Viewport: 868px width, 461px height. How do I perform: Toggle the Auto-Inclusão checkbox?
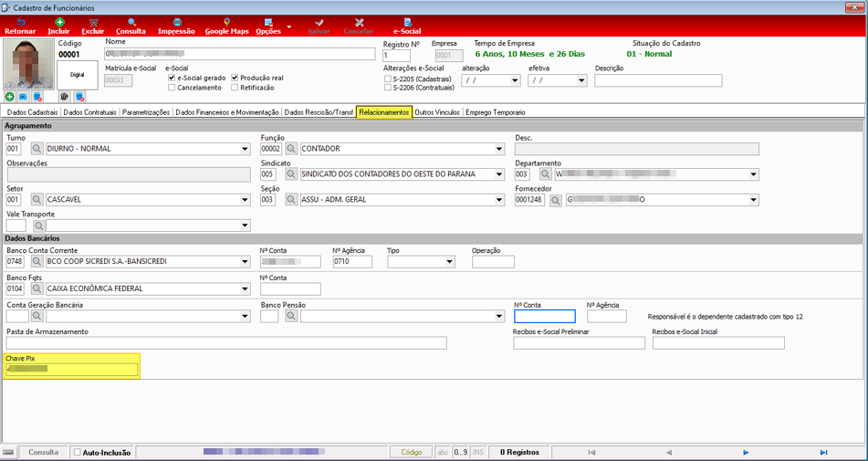tap(78, 452)
